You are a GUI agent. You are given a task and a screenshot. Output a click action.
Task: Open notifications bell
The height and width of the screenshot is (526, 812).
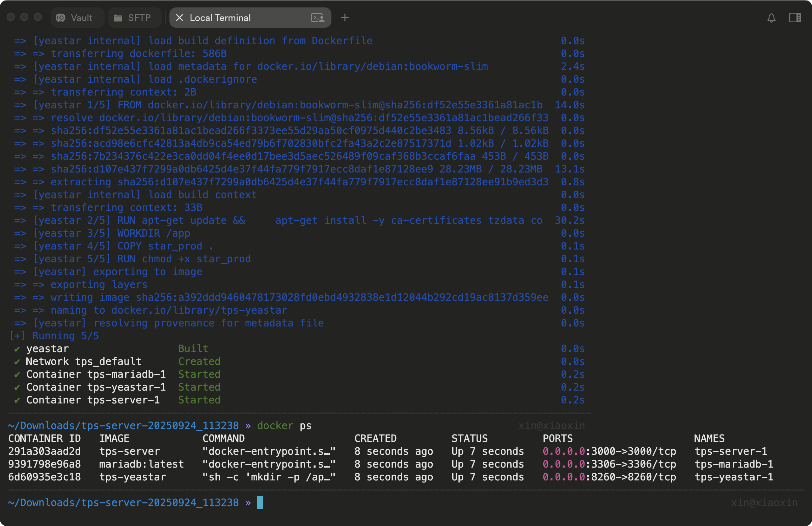point(772,18)
